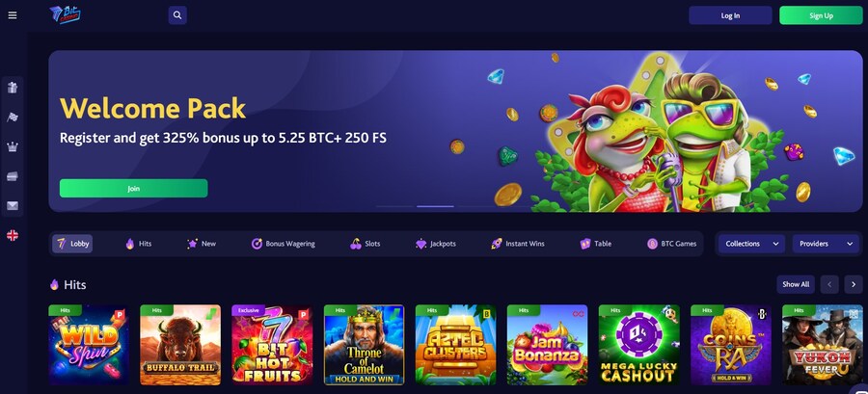Expand the Collections dropdown
The width and height of the screenshot is (868, 394).
(x=751, y=244)
